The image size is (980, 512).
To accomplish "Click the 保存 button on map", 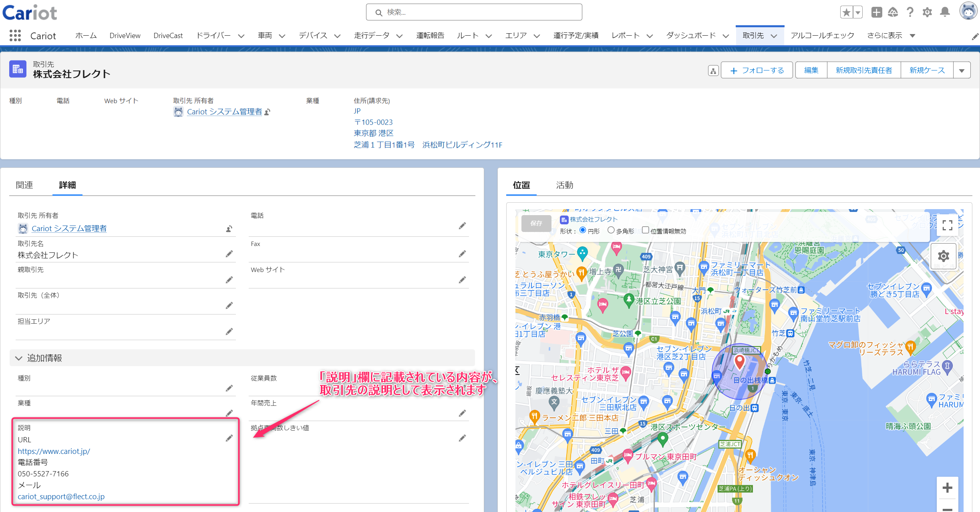I will [536, 224].
